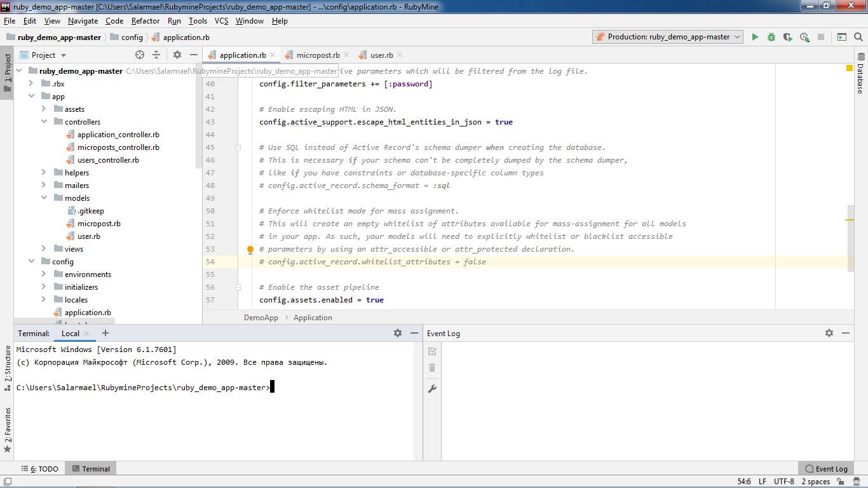Close the Local terminal tab
The width and height of the screenshot is (868, 488).
pyautogui.click(x=86, y=334)
